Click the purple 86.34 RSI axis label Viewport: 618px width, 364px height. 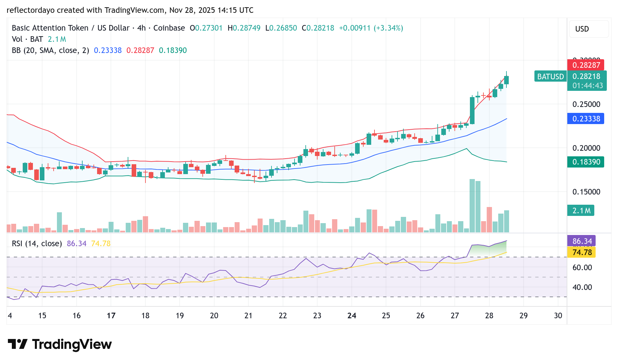(x=582, y=241)
